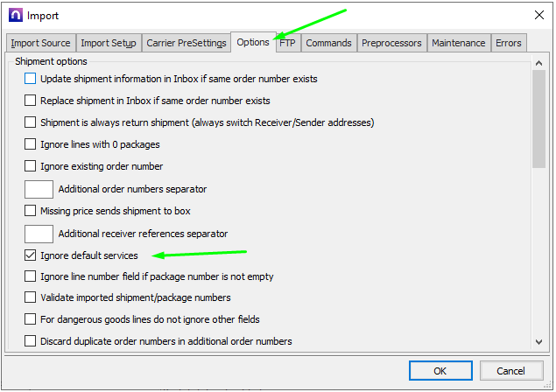556x392 pixels.
Task: Click the Cancel button
Action: pos(511,370)
